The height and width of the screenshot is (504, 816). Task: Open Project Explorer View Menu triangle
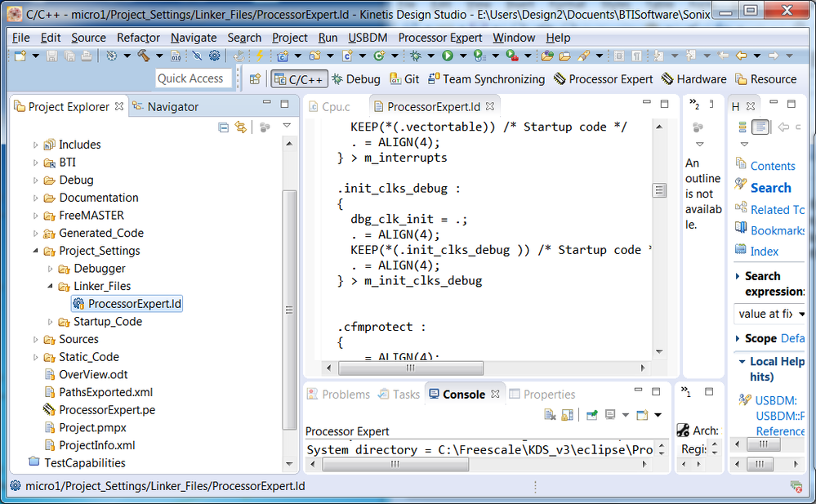click(x=287, y=126)
